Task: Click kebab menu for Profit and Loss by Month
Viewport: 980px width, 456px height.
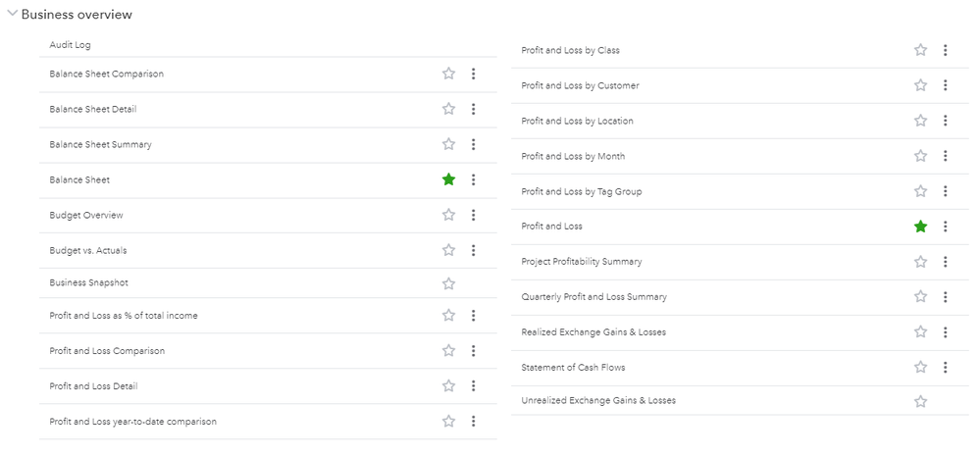Action: coord(945,156)
